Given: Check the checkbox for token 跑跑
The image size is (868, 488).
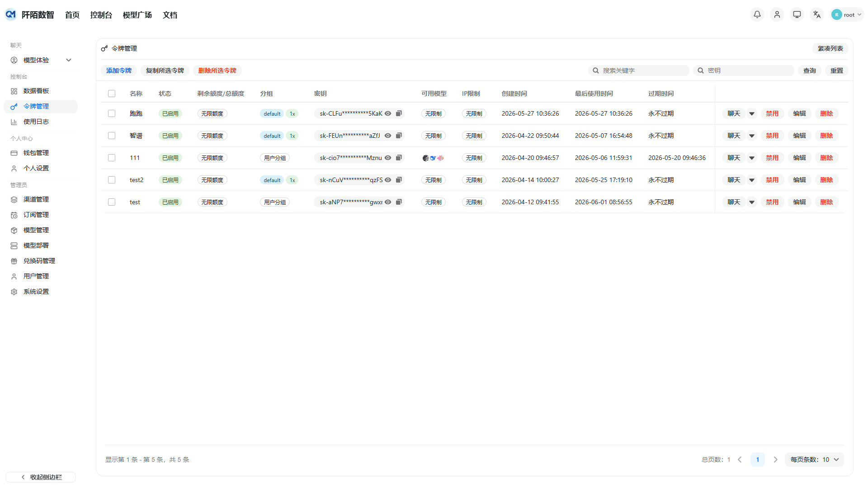Looking at the screenshot, I should 112,113.
